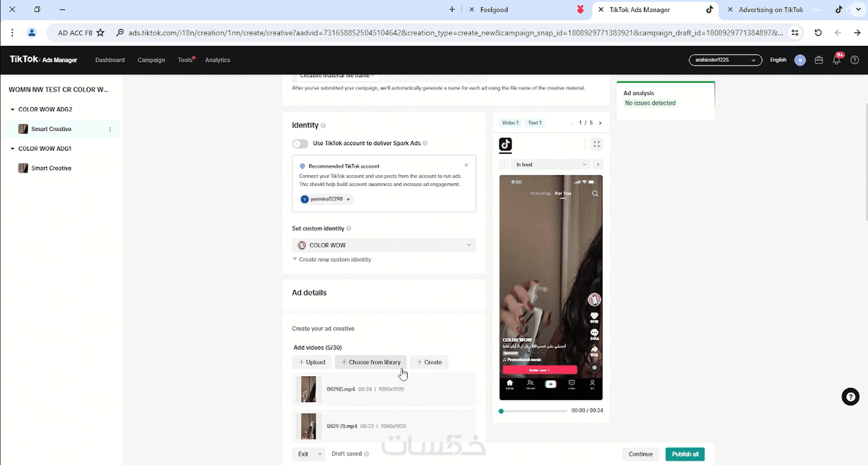Click the Create video button
Image resolution: width=868 pixels, height=465 pixels.
coord(429,362)
